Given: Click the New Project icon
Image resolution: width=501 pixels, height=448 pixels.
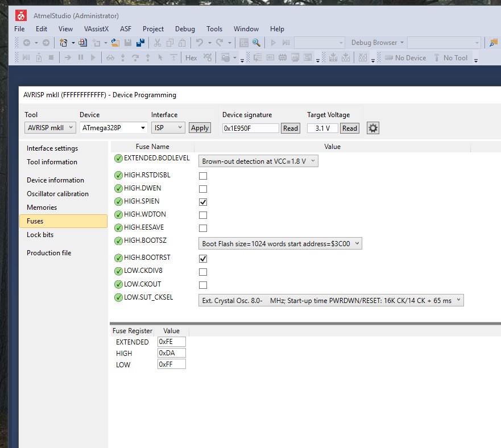Looking at the screenshot, I should click(64, 43).
